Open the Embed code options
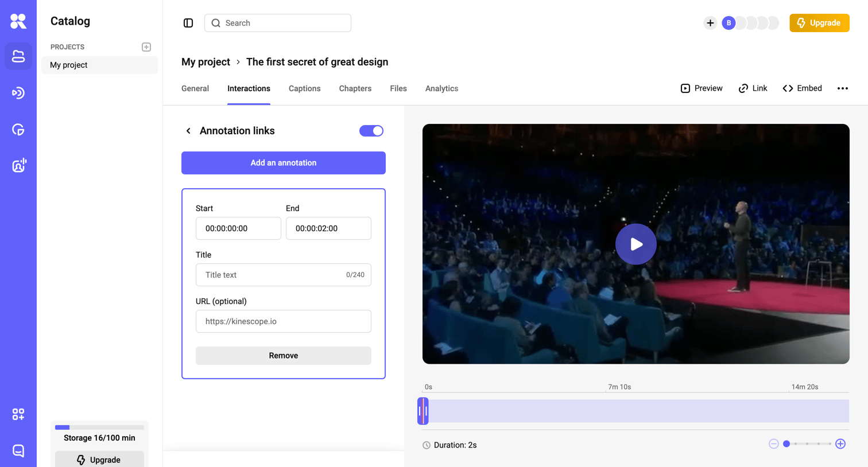The height and width of the screenshot is (467, 868). (x=802, y=88)
